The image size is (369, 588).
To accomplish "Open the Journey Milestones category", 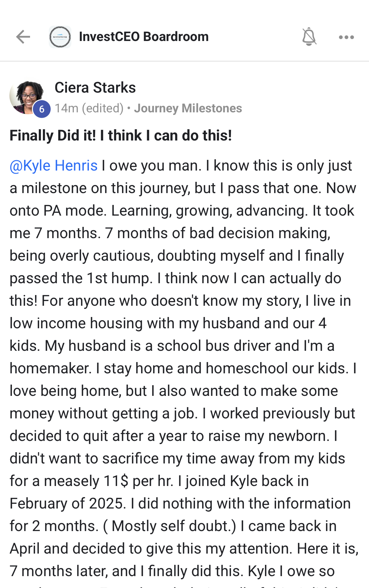I will point(188,108).
